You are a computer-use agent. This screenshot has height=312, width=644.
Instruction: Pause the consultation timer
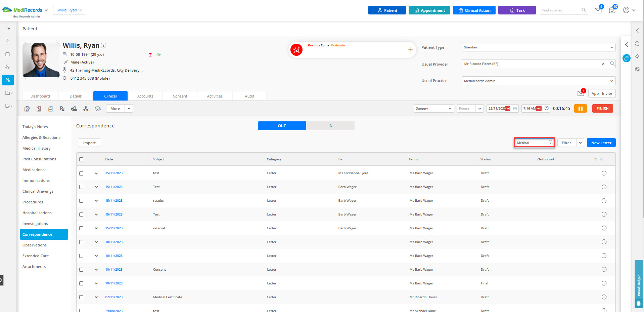point(580,109)
